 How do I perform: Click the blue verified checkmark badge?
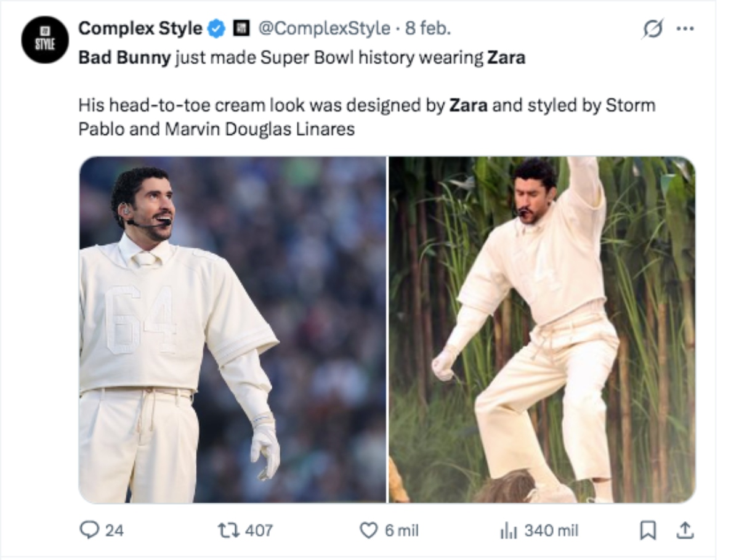coord(216,28)
